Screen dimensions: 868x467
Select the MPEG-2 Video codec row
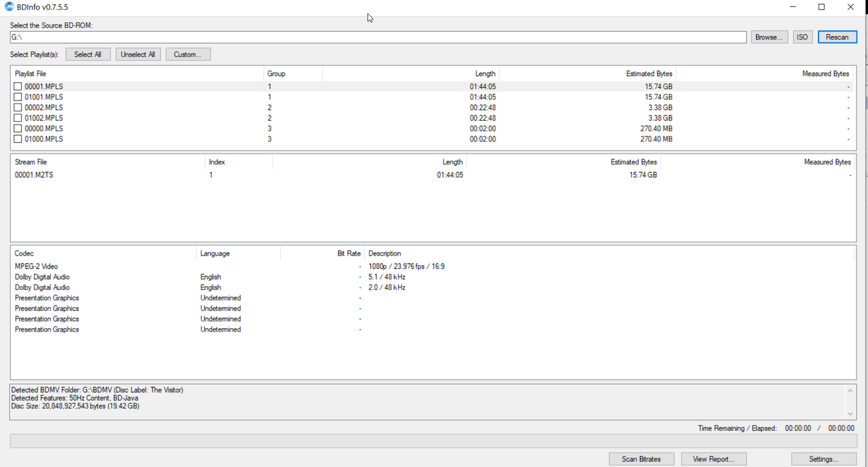(x=433, y=266)
